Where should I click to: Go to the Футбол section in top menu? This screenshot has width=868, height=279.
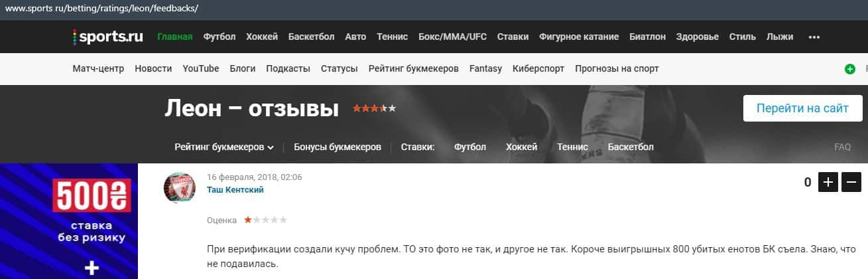tap(219, 37)
